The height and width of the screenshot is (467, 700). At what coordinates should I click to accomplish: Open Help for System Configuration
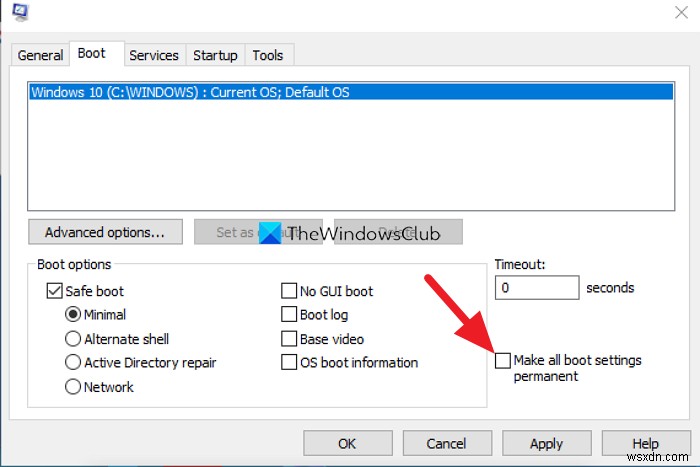coord(646,443)
